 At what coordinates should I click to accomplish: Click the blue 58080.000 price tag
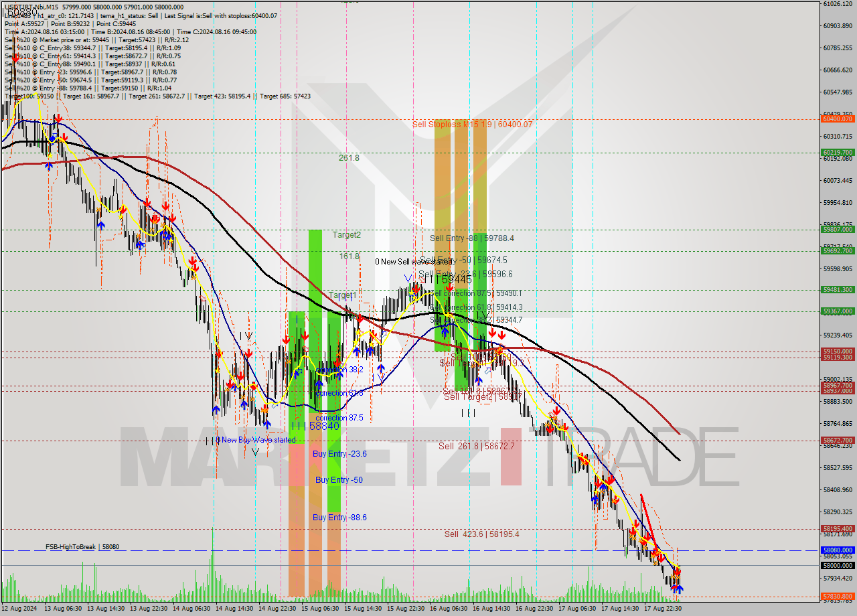pyautogui.click(x=837, y=550)
